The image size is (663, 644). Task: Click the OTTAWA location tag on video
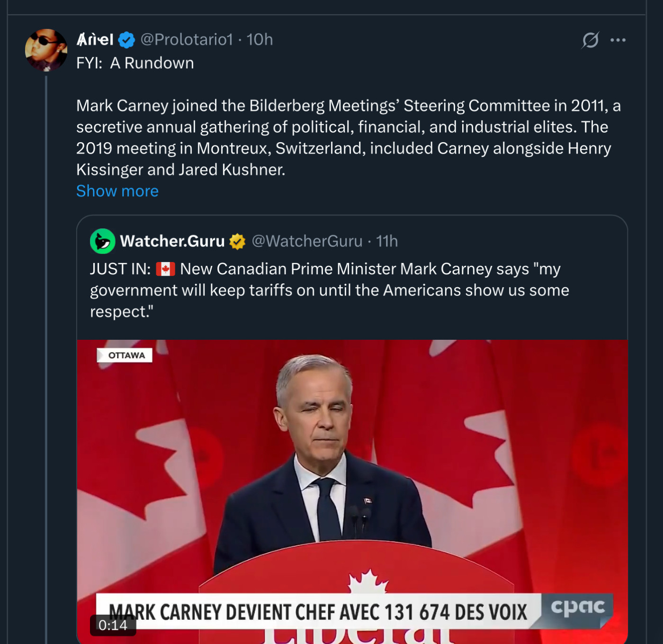[125, 355]
